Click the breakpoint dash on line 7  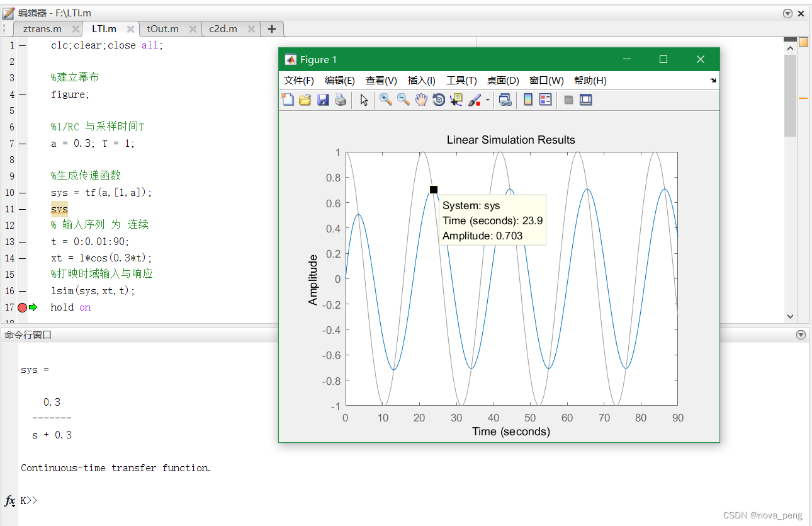23,144
